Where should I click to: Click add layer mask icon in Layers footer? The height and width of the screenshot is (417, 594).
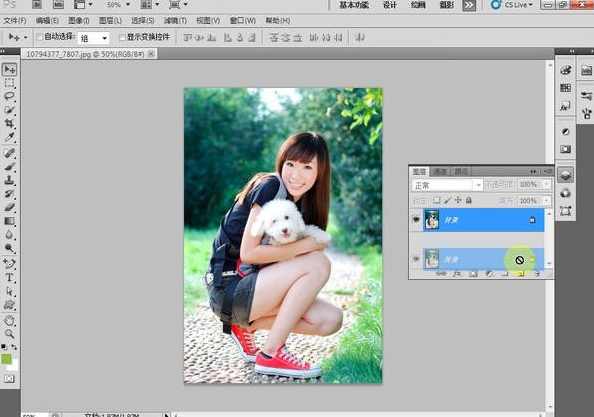click(x=473, y=274)
